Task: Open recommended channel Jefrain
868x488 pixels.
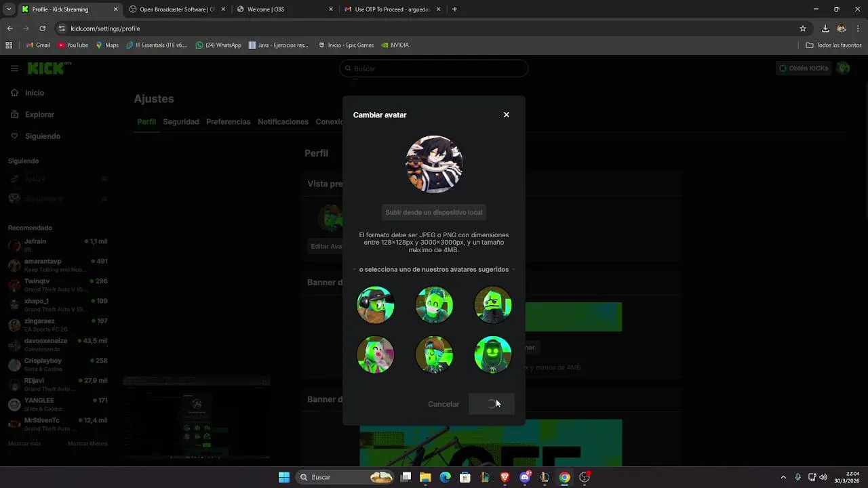Action: 58,245
